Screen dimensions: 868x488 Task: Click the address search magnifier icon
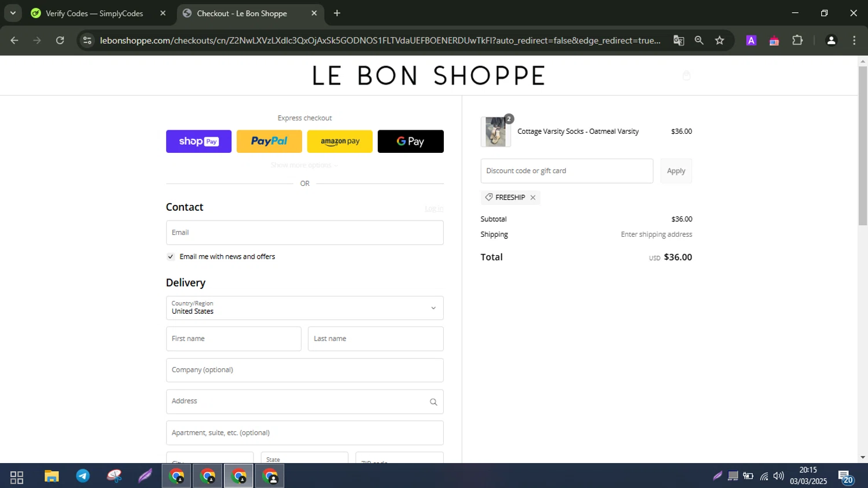(433, 402)
